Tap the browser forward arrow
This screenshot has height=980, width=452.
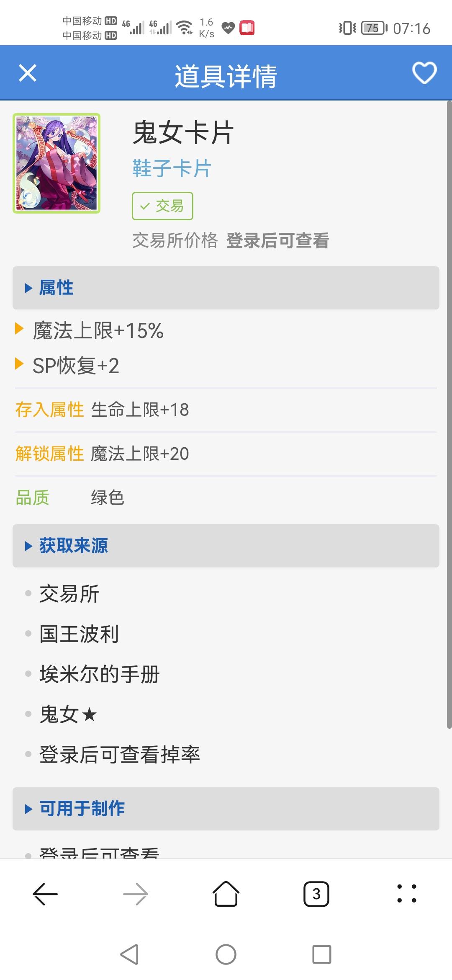(x=136, y=894)
